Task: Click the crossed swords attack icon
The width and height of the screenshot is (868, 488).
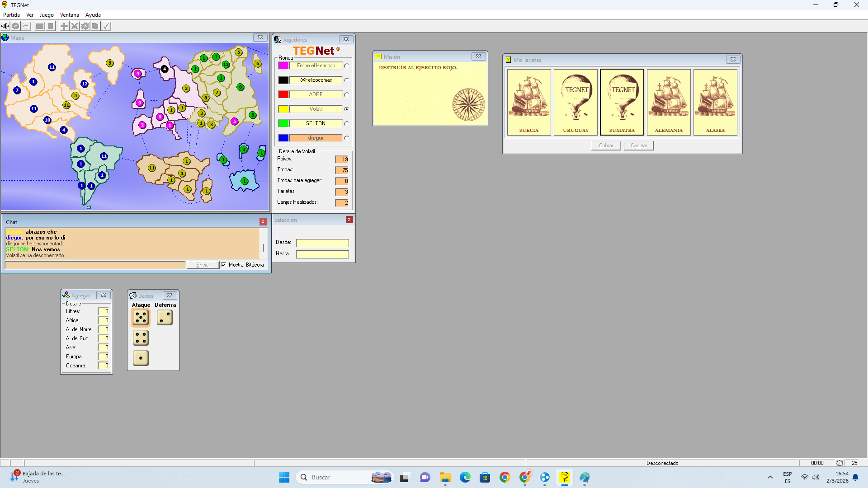Action: point(75,26)
